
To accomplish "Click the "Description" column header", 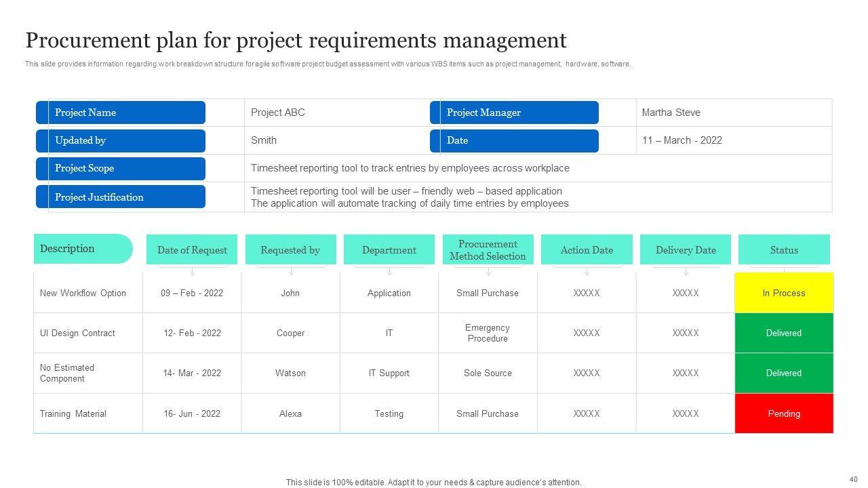I will click(x=83, y=249).
